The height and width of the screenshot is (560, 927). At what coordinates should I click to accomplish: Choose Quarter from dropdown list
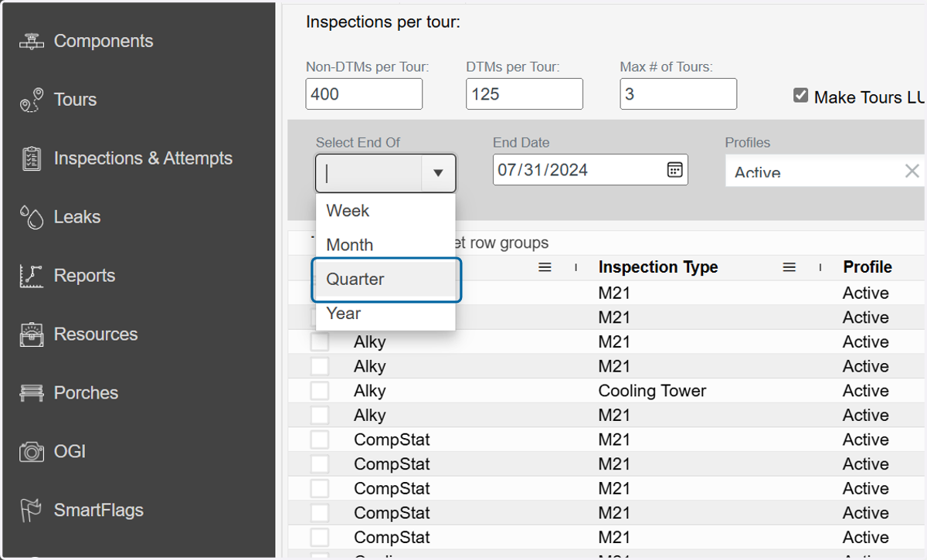pos(385,279)
